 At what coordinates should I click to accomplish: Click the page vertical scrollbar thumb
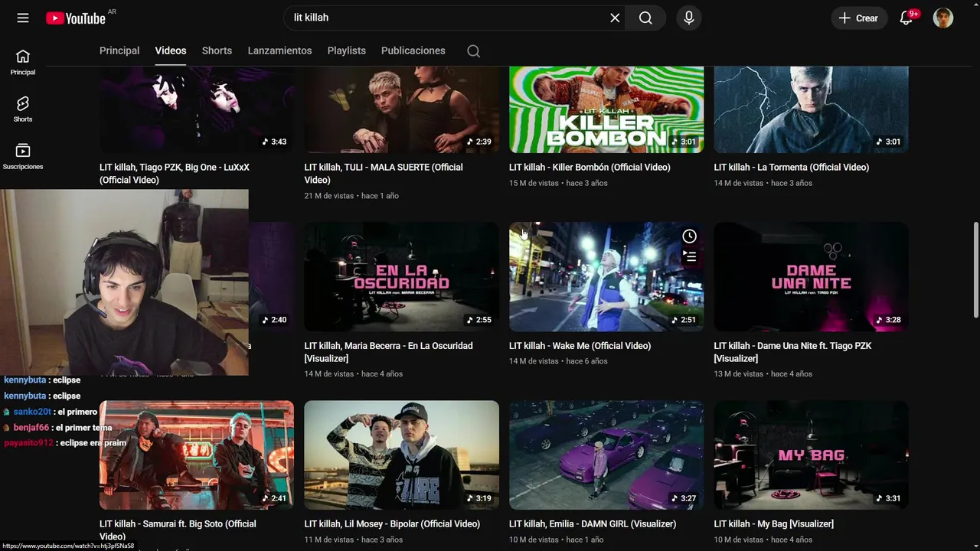click(x=975, y=270)
